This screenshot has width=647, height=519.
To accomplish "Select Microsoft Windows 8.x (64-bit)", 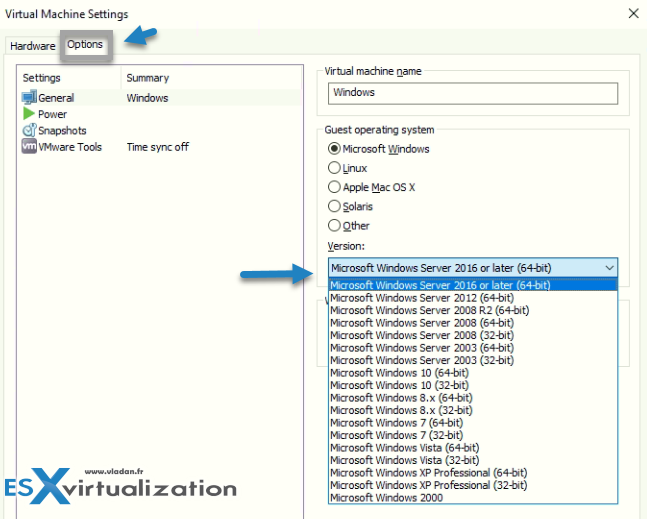I will [473, 398].
